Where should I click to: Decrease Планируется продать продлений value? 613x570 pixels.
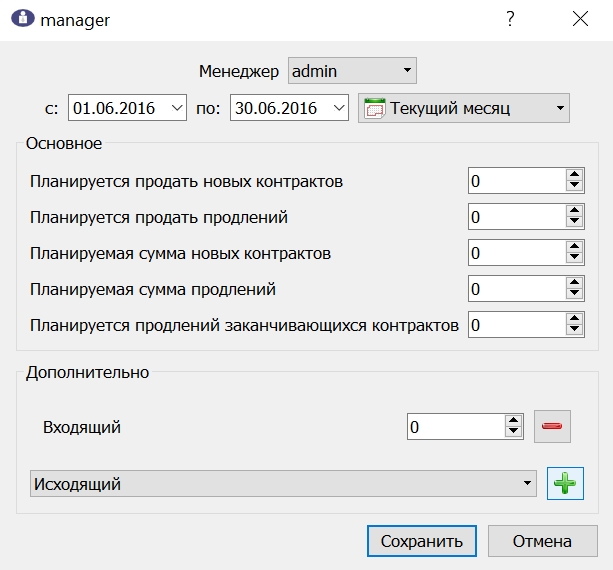click(574, 222)
